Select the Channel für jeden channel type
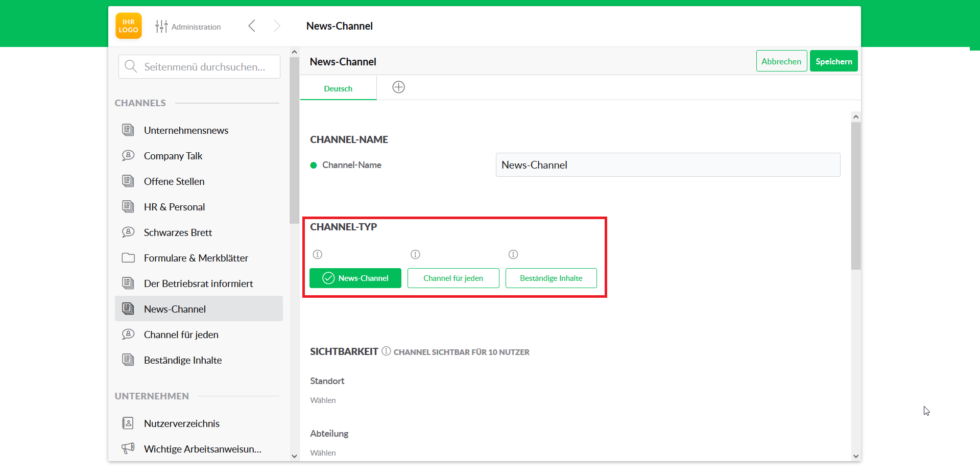Screen dimensions: 980x475 point(453,278)
